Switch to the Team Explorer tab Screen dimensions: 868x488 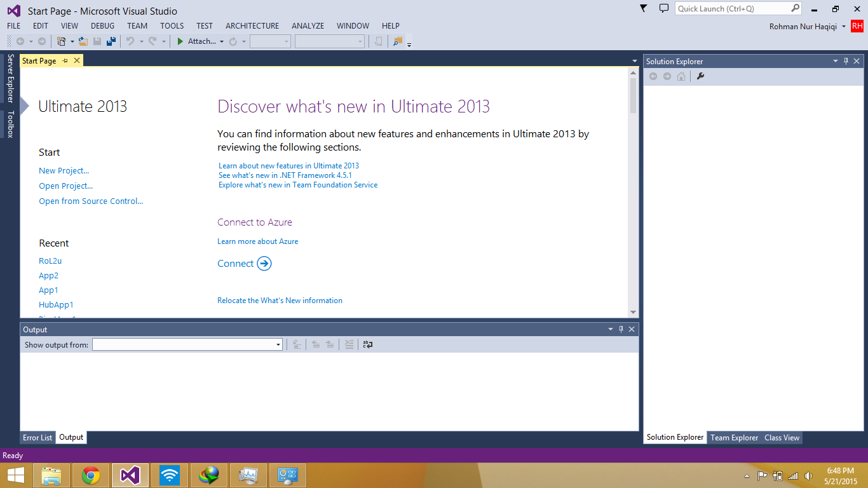click(x=734, y=438)
